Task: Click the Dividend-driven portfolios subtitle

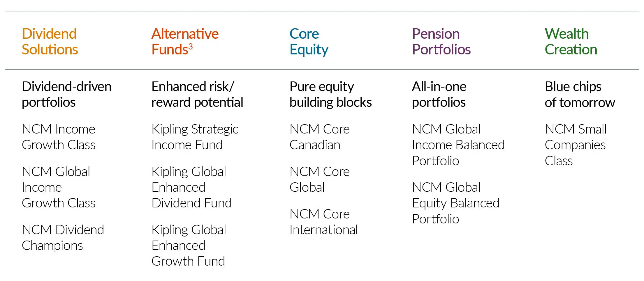Action: coord(66,95)
